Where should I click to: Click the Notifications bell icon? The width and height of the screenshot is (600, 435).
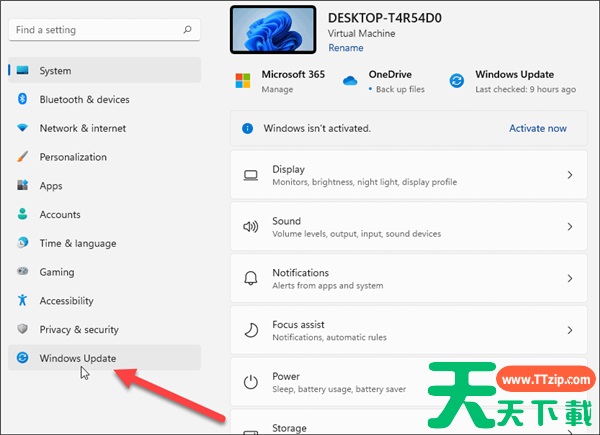point(251,278)
